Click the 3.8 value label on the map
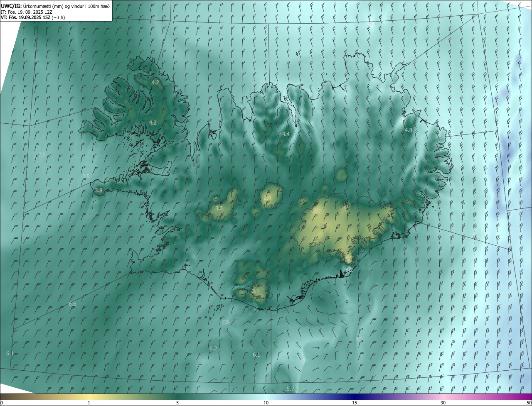This screenshot has height=406, width=532. pyautogui.click(x=99, y=191)
